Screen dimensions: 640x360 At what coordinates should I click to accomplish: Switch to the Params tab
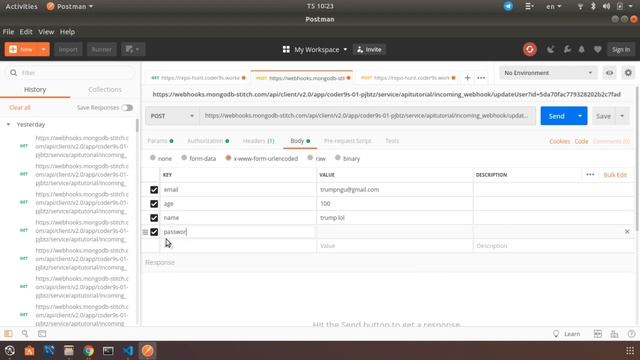pos(160,141)
